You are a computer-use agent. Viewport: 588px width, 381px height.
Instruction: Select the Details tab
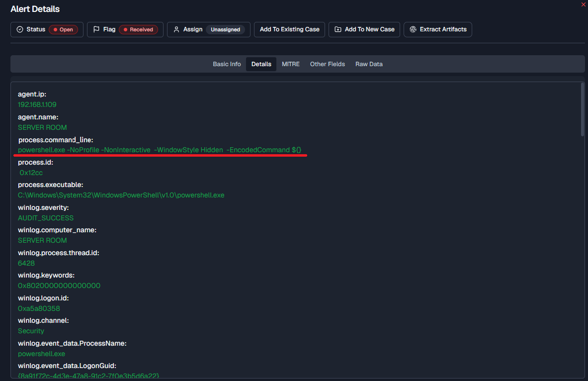click(x=261, y=64)
